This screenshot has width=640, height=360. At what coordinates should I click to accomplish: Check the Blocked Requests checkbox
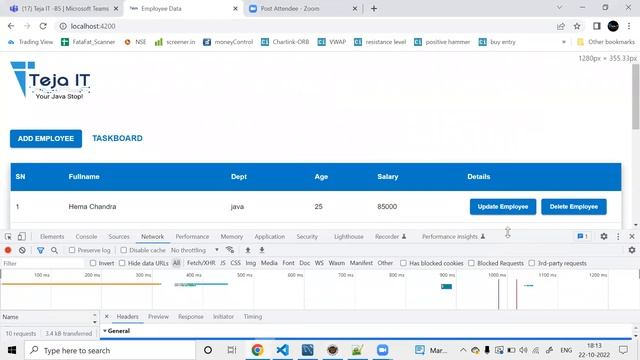point(471,263)
